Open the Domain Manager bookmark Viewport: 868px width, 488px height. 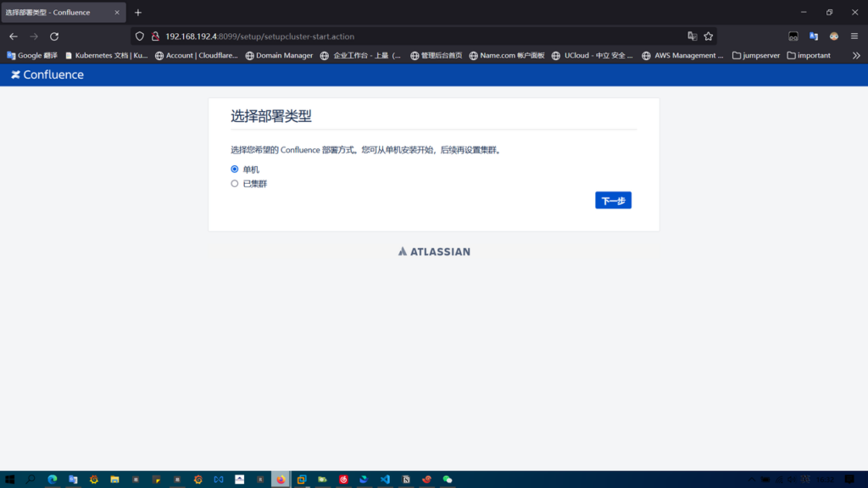[x=279, y=56]
